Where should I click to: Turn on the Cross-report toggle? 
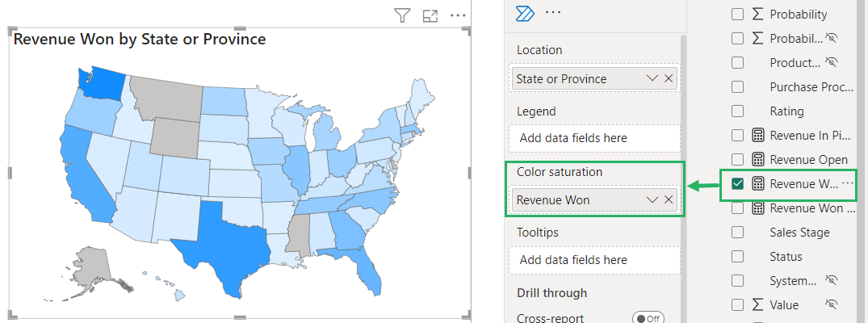[x=648, y=318]
